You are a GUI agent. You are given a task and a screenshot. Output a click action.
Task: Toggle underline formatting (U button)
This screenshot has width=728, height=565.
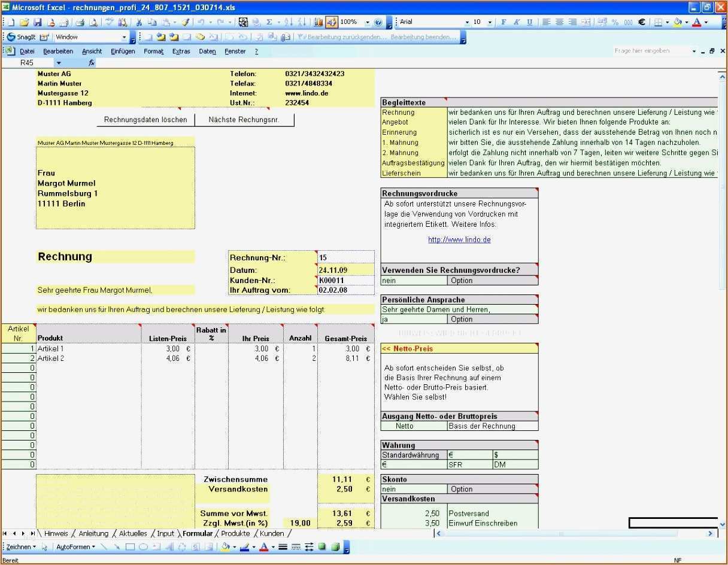click(529, 22)
